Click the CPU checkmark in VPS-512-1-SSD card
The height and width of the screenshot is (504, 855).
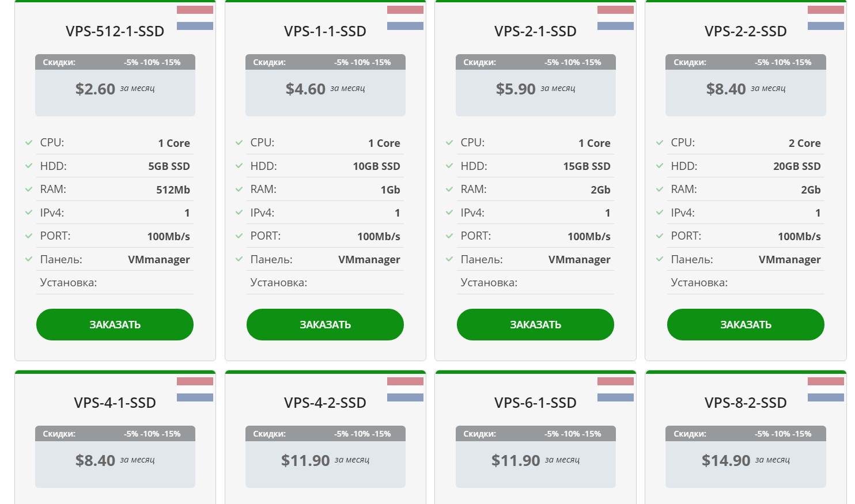tap(29, 142)
